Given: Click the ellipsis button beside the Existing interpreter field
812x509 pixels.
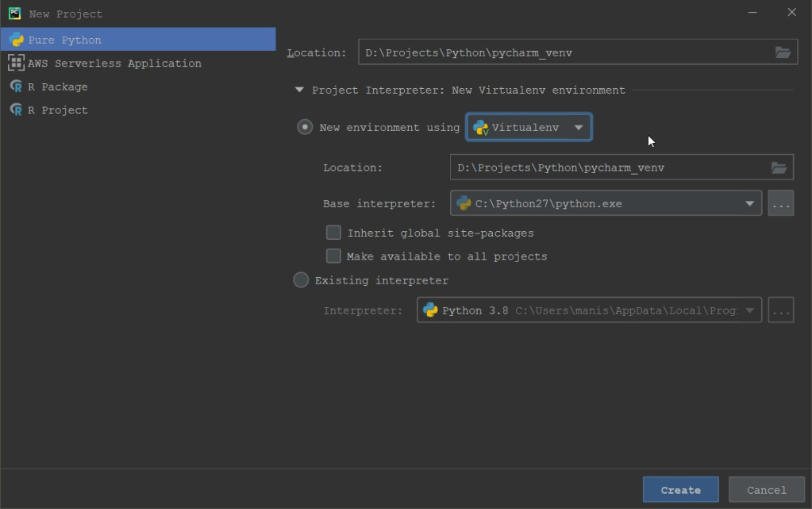Looking at the screenshot, I should point(781,310).
